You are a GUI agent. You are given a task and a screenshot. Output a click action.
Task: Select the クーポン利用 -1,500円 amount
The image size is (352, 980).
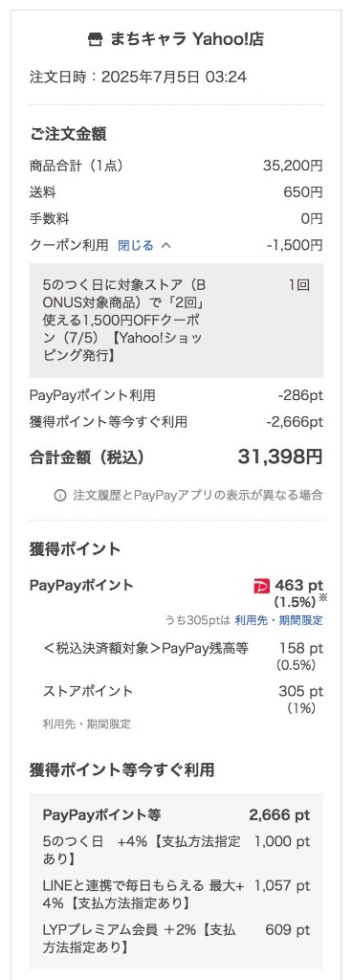coord(295,245)
